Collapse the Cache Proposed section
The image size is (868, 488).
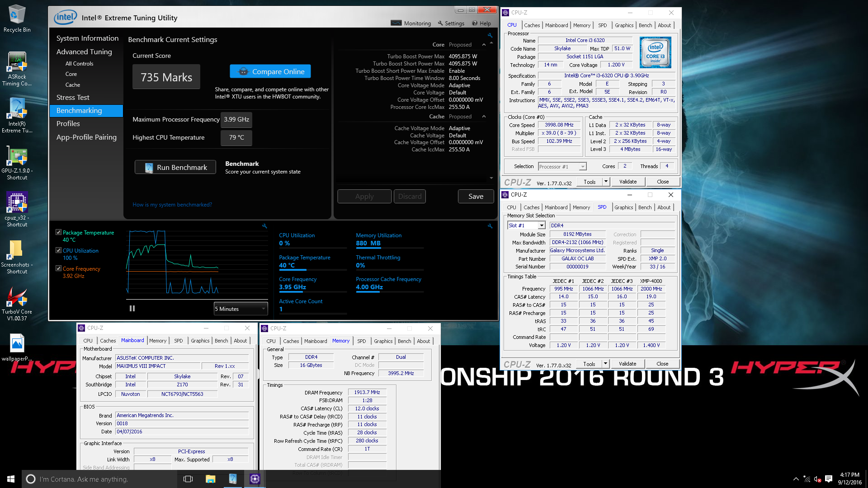pyautogui.click(x=484, y=117)
